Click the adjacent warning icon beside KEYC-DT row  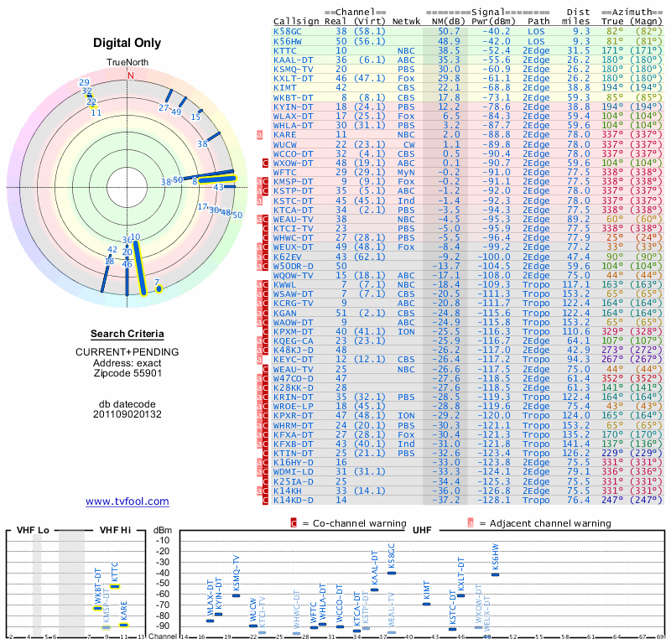coord(259,360)
